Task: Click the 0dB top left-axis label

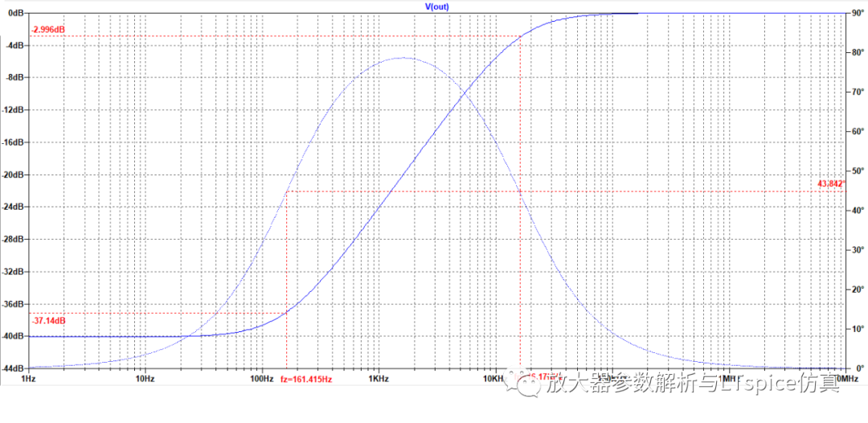Action: (x=17, y=12)
